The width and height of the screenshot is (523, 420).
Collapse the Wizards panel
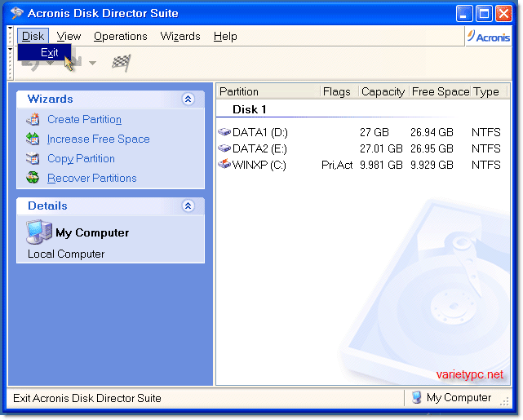coord(188,99)
